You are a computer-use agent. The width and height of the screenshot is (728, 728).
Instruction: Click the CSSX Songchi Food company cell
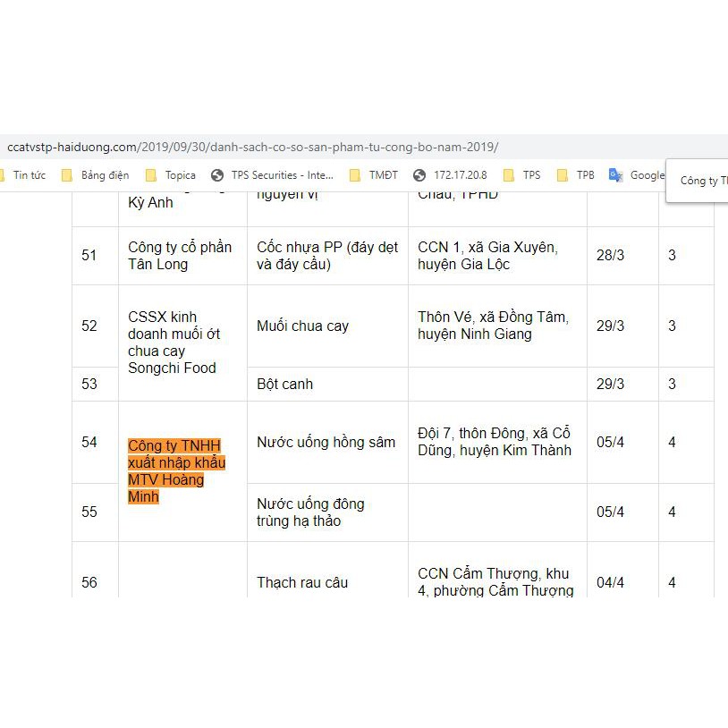pos(174,342)
